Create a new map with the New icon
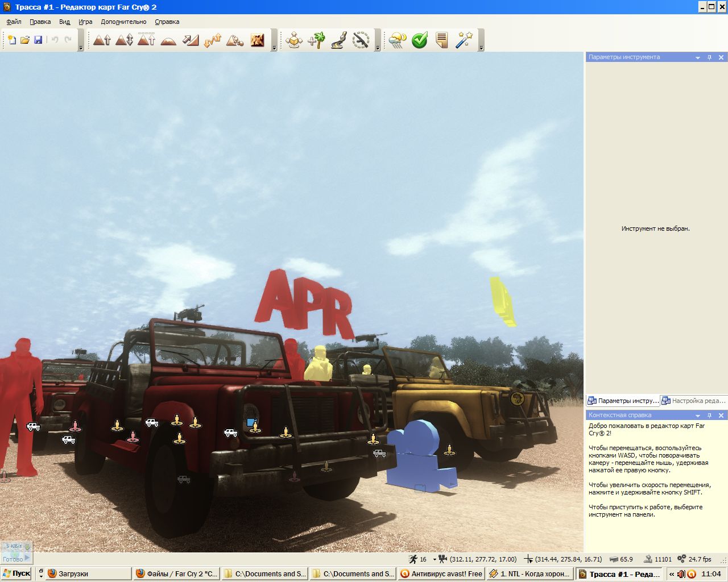Screen dimensions: 728x582 click(11, 40)
